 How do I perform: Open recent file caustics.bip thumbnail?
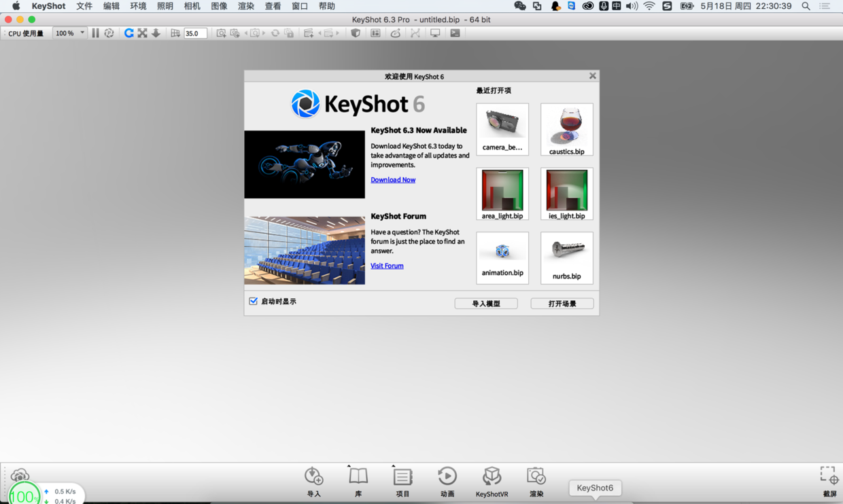point(567,129)
